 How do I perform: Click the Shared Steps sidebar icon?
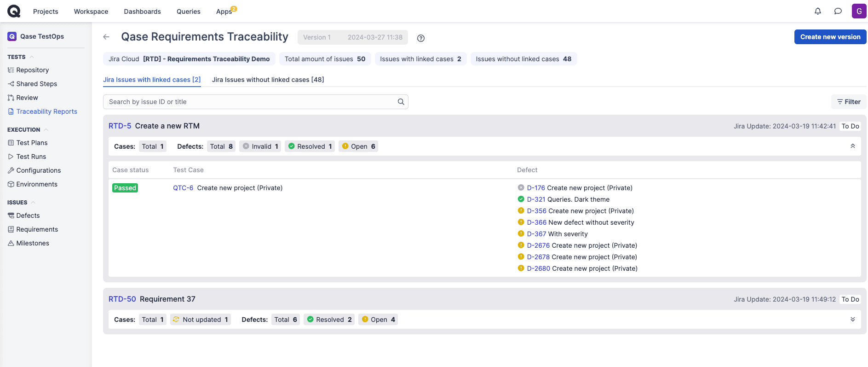11,84
